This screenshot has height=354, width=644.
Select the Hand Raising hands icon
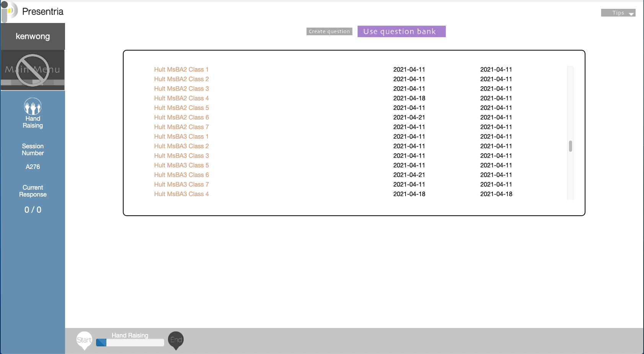[33, 106]
